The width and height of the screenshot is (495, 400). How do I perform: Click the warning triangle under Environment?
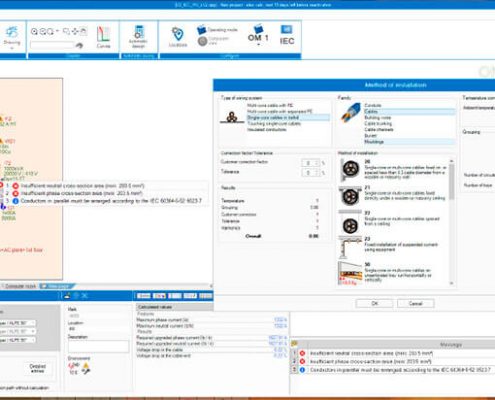(86, 366)
